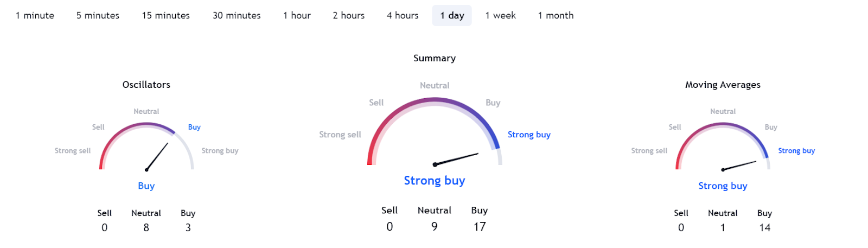Click the Summary gauge needle
The height and width of the screenshot is (248, 868).
coord(457,159)
